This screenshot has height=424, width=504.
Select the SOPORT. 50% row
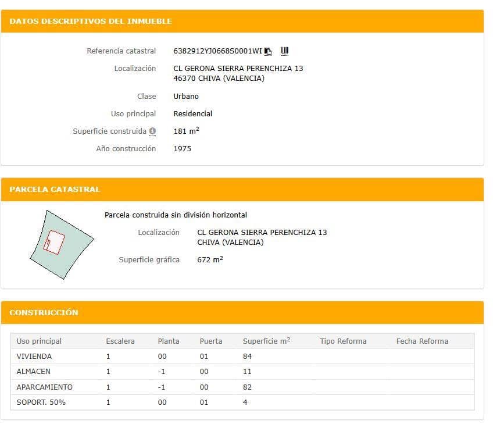[x=36, y=402]
